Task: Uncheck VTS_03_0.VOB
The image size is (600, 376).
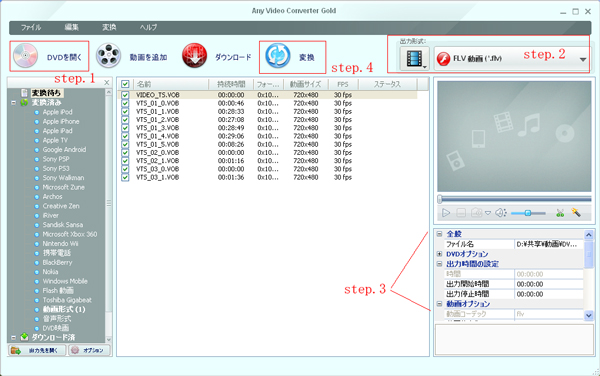Action: [x=125, y=169]
